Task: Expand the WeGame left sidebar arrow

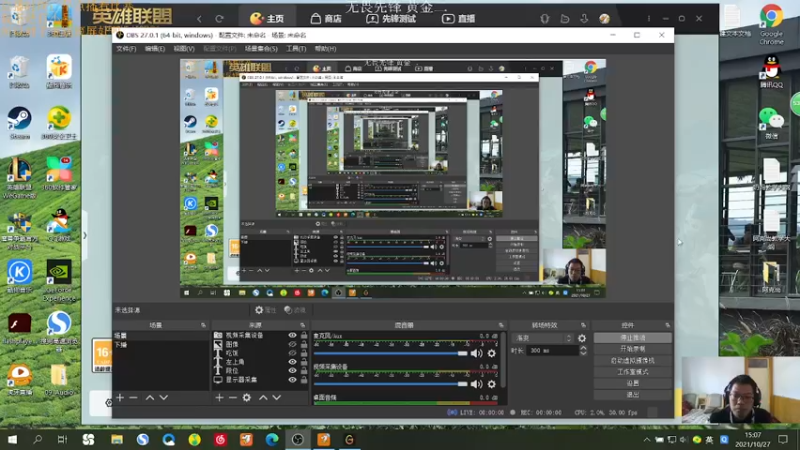Action: (x=85, y=235)
